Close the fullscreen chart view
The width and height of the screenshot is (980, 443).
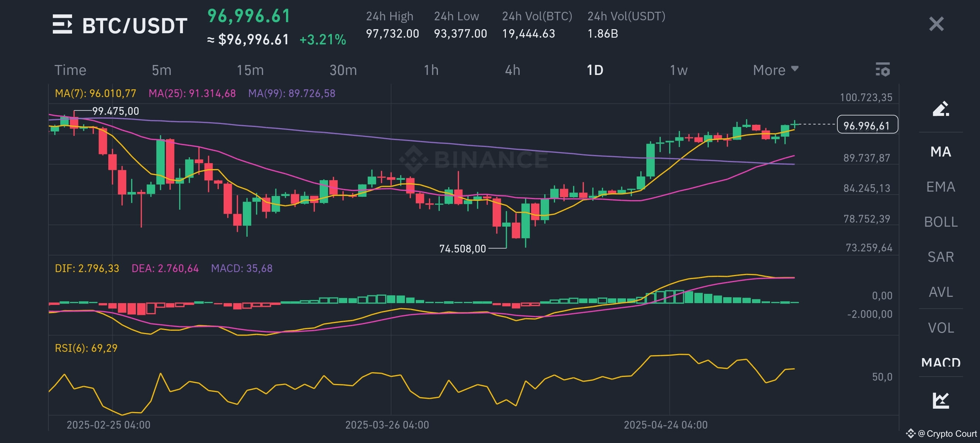[936, 24]
